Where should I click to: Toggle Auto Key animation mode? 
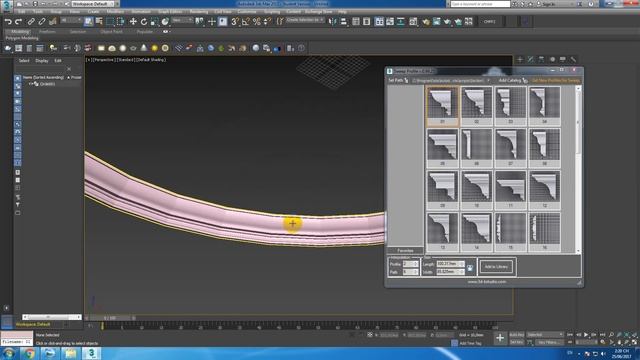click(x=517, y=335)
